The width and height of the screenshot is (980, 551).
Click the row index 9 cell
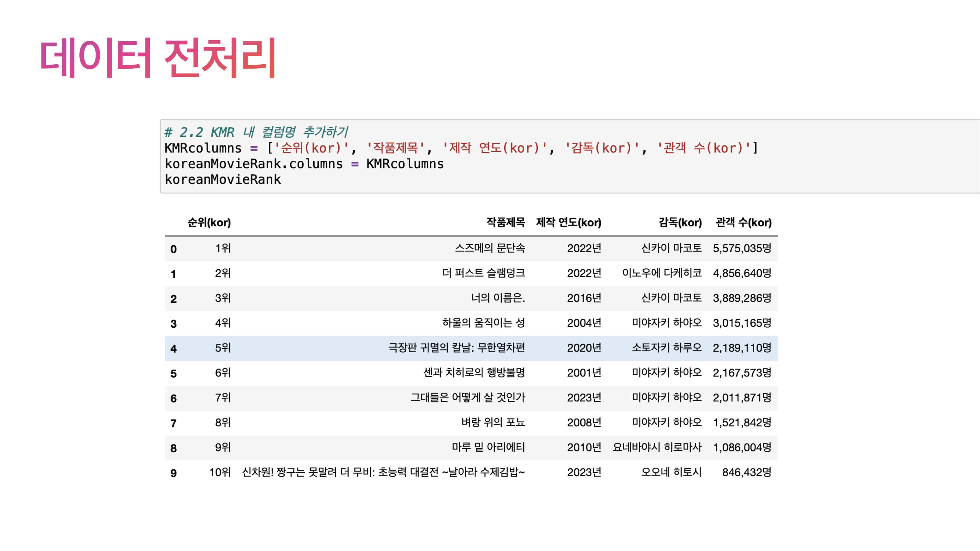[x=173, y=473]
